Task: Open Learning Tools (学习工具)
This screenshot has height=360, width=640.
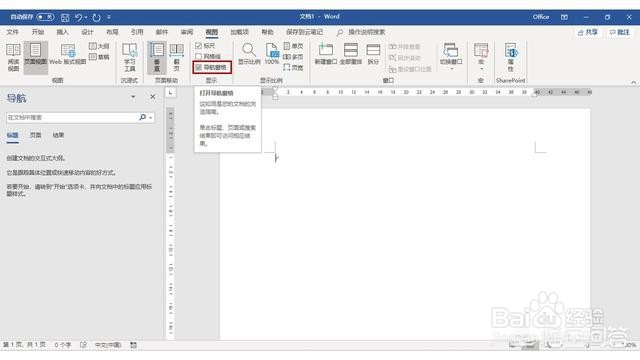Action: pyautogui.click(x=130, y=57)
